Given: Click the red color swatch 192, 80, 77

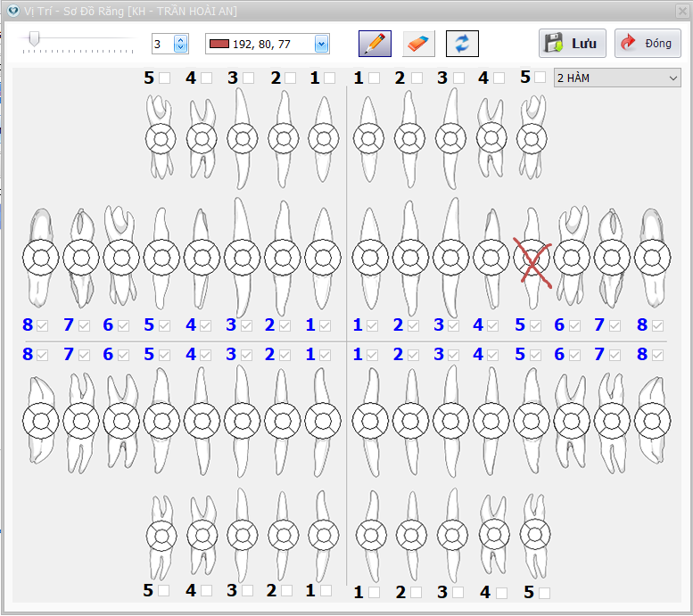Looking at the screenshot, I should 219,44.
